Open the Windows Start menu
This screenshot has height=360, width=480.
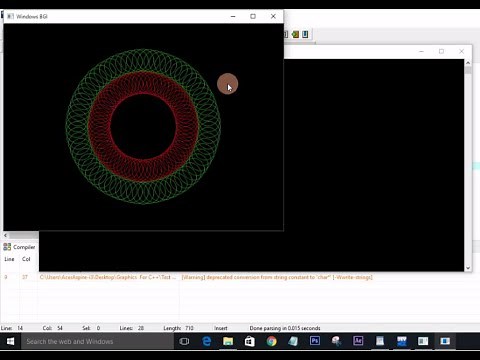(10, 341)
